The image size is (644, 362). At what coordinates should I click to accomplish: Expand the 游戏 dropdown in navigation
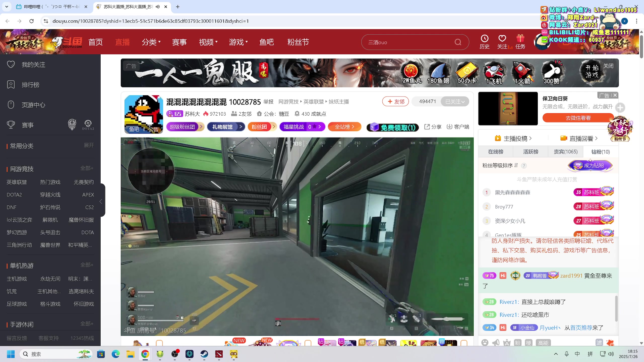click(x=238, y=42)
